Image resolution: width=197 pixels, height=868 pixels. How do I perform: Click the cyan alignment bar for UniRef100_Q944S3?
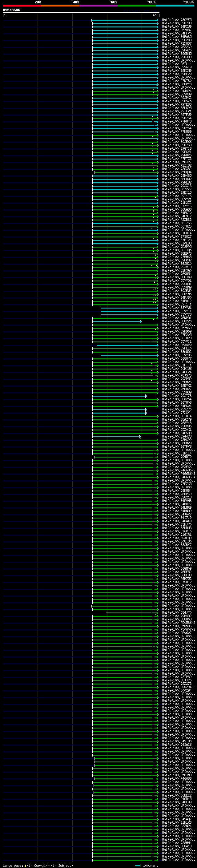pyautogui.click(x=117, y=437)
